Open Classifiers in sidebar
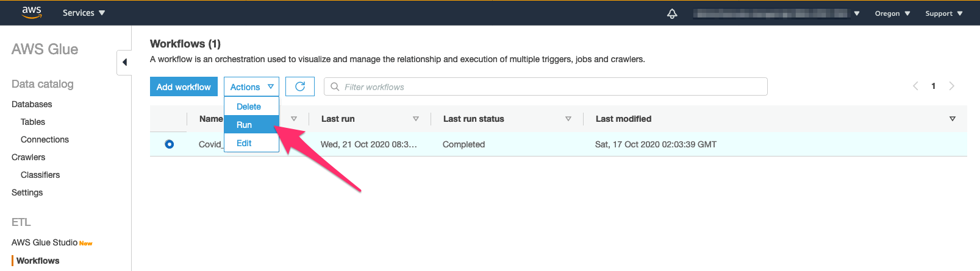 point(40,175)
